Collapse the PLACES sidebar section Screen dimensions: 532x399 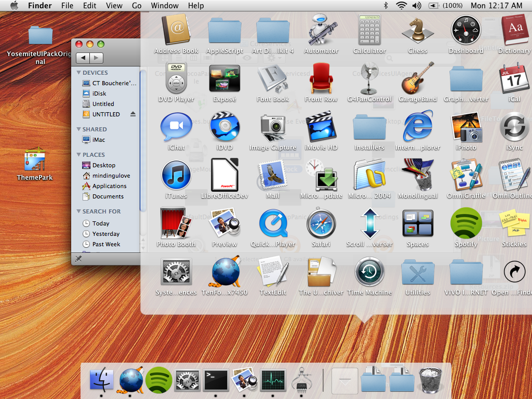pyautogui.click(x=79, y=155)
